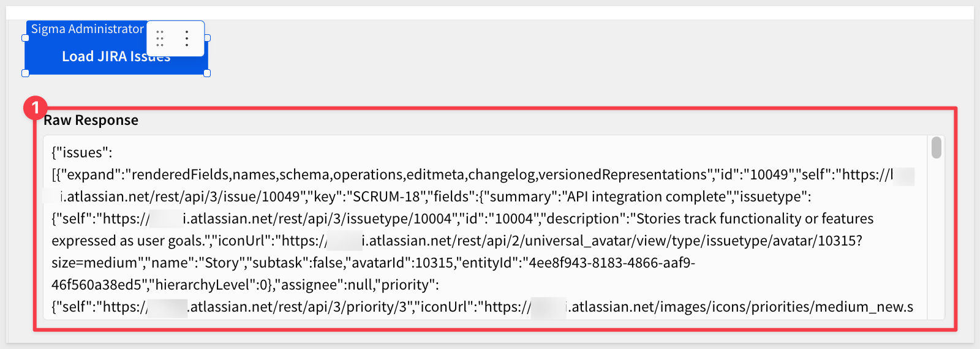
Task: Click the bottom-left resize handle of button
Action: click(x=25, y=73)
